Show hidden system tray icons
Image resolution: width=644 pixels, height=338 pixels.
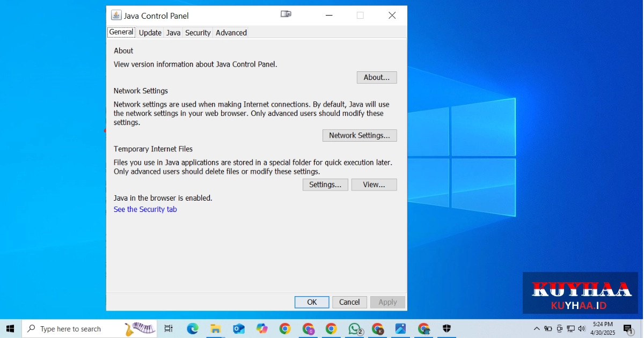click(537, 329)
